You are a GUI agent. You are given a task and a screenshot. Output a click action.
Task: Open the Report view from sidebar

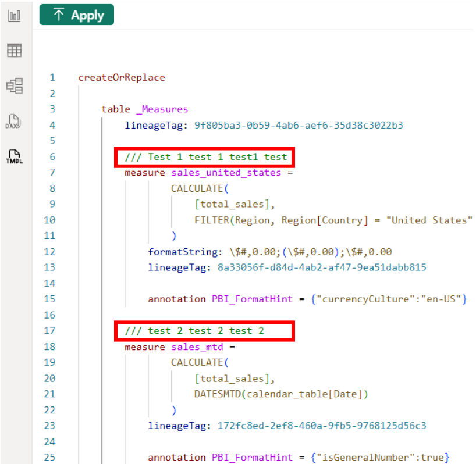pyautogui.click(x=14, y=16)
